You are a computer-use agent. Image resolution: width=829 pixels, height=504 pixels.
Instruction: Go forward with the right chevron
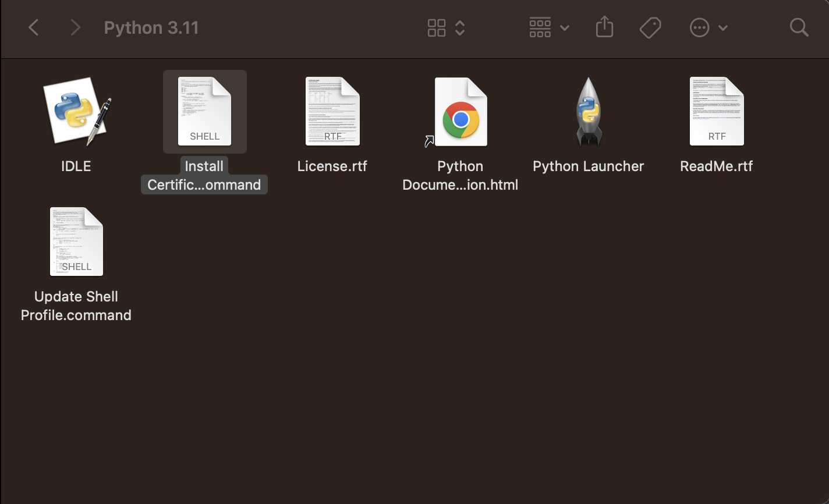pos(75,27)
